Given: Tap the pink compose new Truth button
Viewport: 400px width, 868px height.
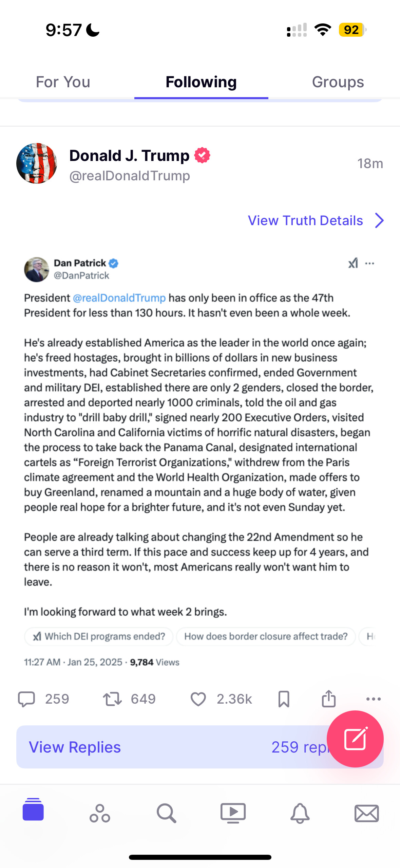Looking at the screenshot, I should click(x=355, y=739).
